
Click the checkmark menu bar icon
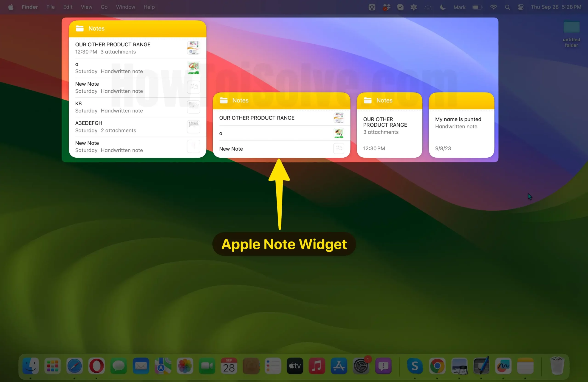[400, 7]
